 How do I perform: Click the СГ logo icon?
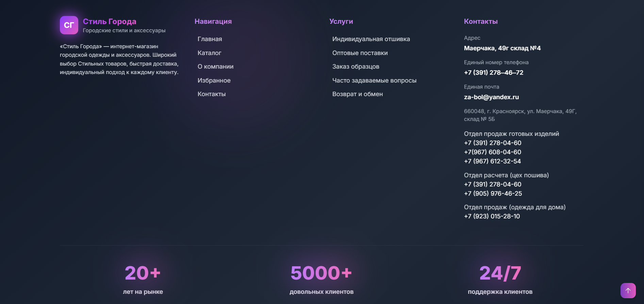pos(69,25)
